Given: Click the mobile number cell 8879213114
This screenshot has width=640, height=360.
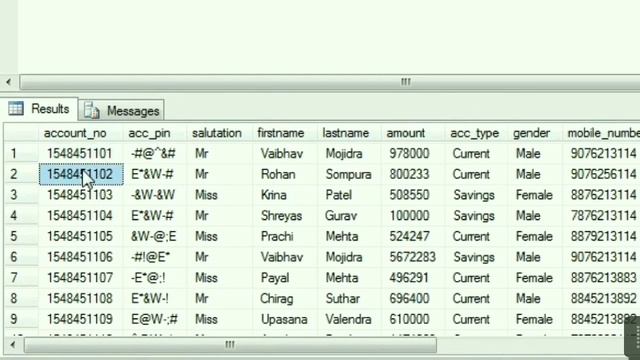Looking at the screenshot, I should pos(602,236).
